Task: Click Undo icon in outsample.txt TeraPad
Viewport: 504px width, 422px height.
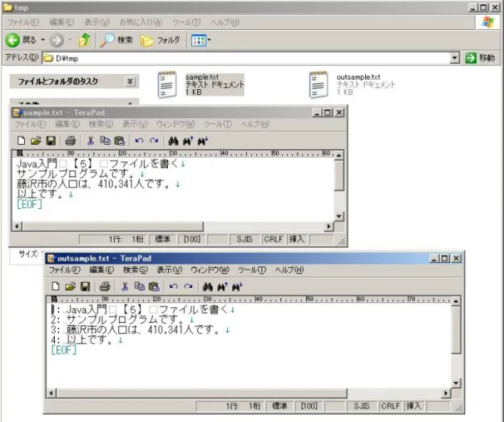Action: 173,286
